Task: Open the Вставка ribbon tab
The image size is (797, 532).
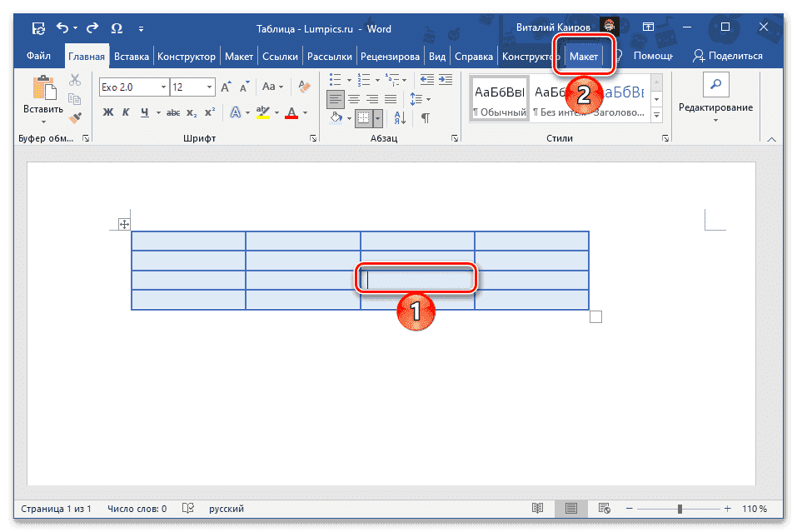Action: coord(132,57)
